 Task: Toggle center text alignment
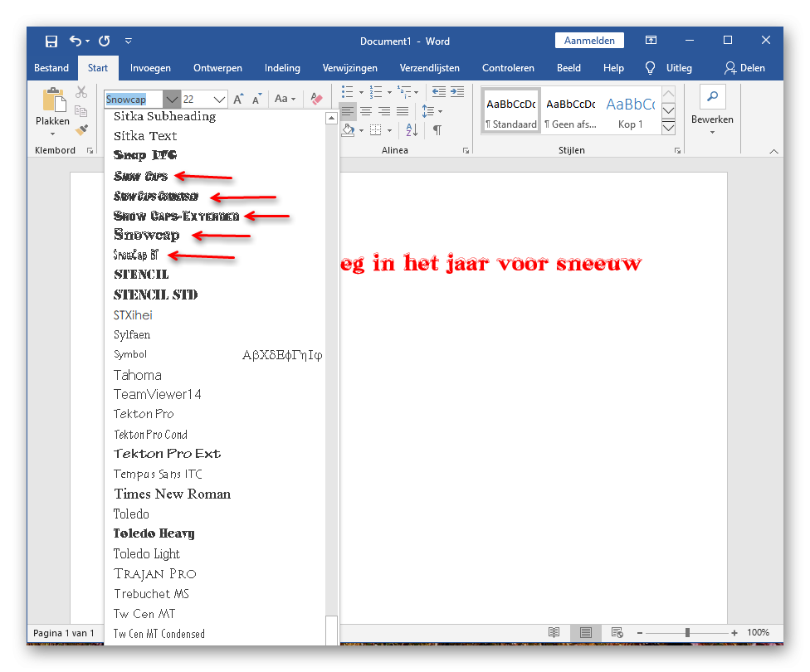pyautogui.click(x=366, y=111)
